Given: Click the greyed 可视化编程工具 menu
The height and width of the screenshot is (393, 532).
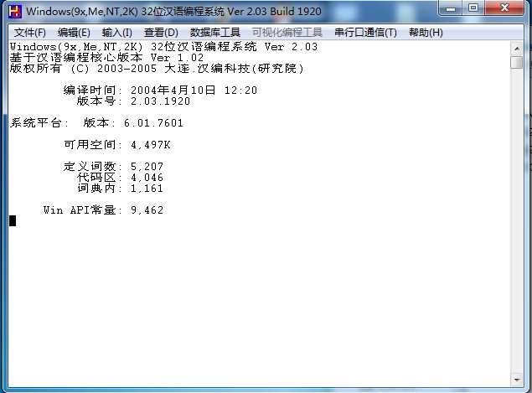Looking at the screenshot, I should coord(287,33).
